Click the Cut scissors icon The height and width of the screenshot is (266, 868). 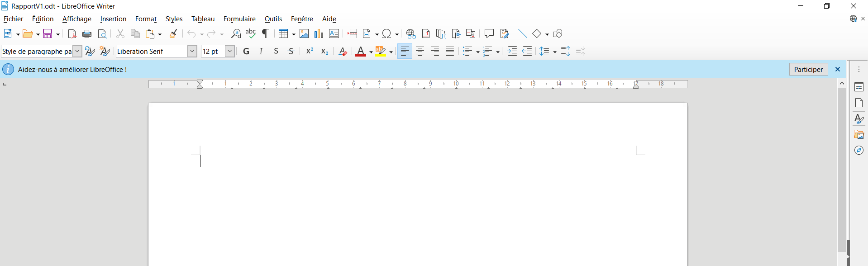(x=120, y=33)
